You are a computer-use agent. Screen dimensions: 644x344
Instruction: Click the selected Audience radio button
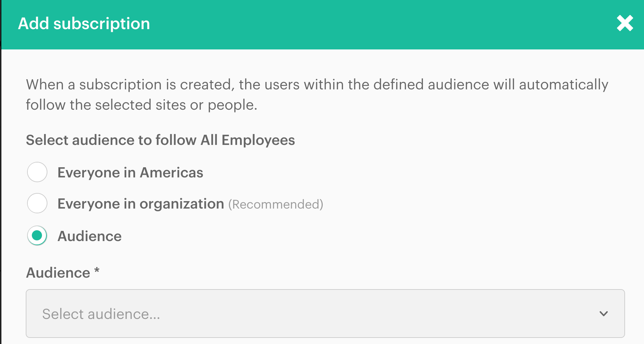coord(37,236)
